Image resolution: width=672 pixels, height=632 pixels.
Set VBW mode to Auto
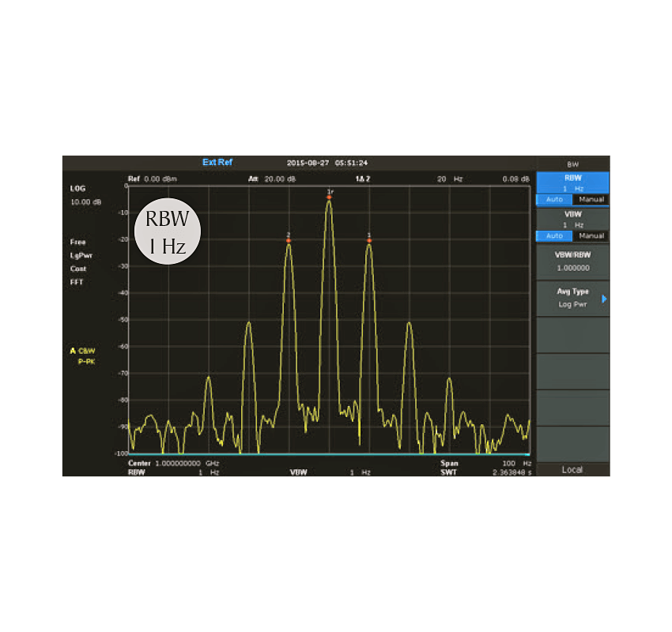[554, 236]
